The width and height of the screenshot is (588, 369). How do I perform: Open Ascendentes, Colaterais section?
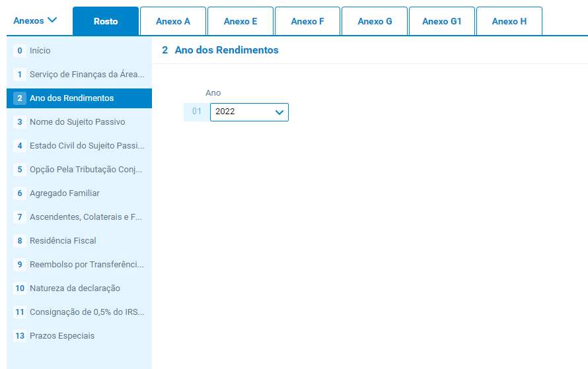point(79,217)
